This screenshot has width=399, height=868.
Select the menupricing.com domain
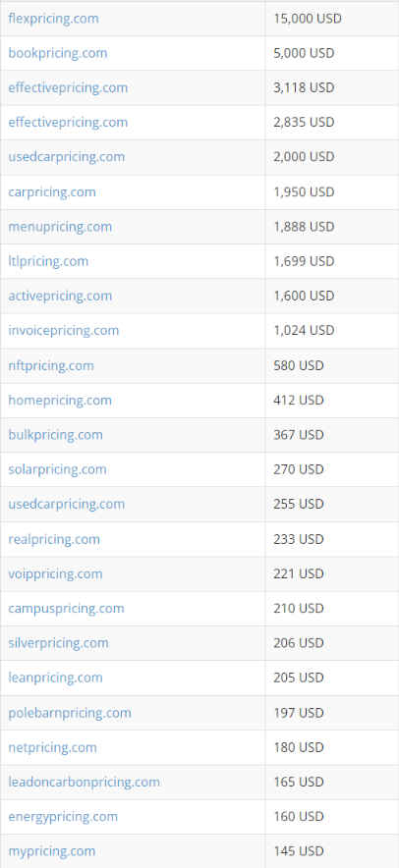pyautogui.click(x=60, y=227)
